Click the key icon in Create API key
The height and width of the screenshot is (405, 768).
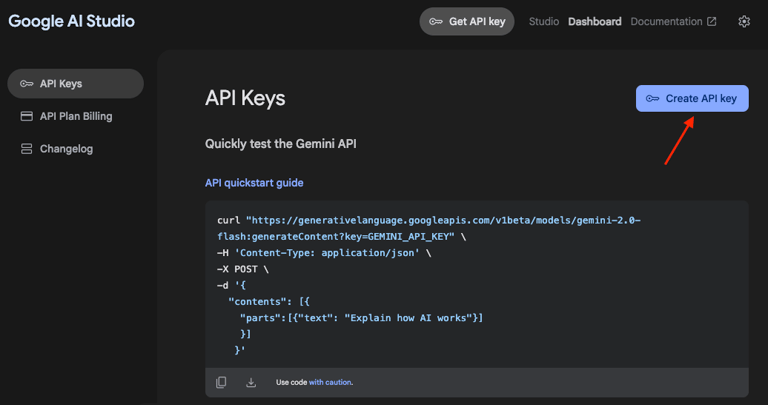click(652, 98)
